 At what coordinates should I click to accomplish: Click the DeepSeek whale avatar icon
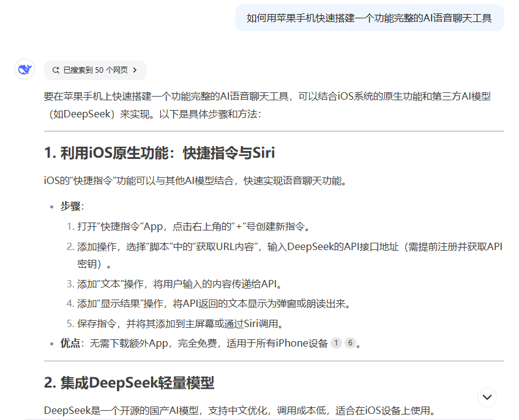pyautogui.click(x=24, y=70)
